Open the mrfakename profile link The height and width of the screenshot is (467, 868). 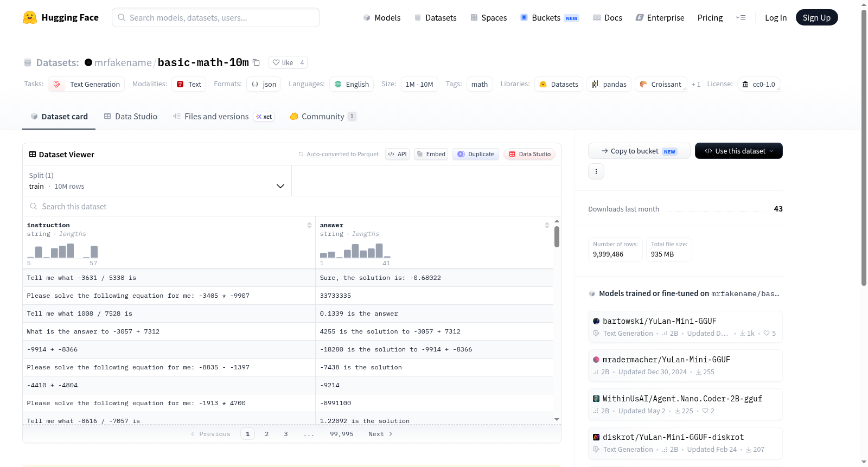click(x=123, y=62)
